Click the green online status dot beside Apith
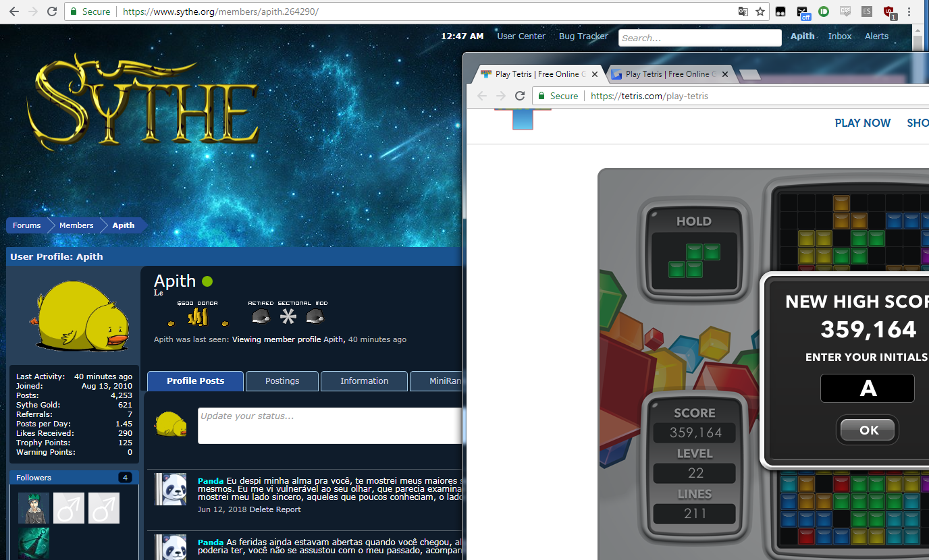Viewport: 929px width, 560px height. click(207, 281)
